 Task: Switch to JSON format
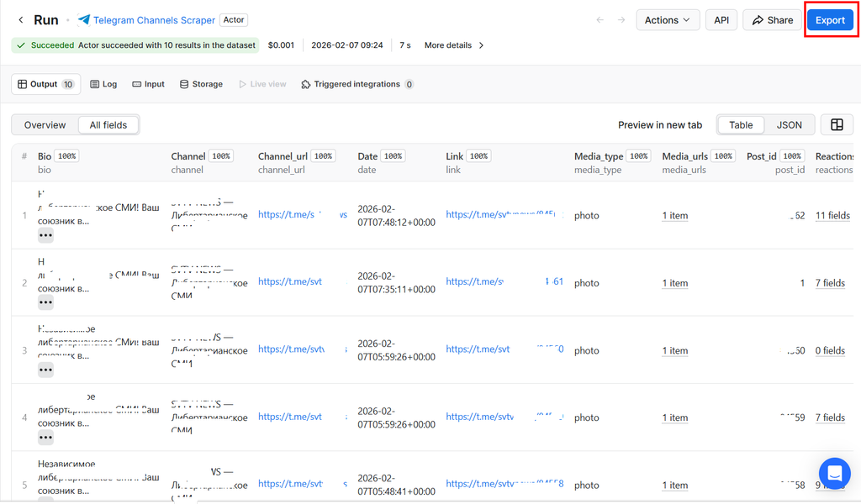(789, 125)
